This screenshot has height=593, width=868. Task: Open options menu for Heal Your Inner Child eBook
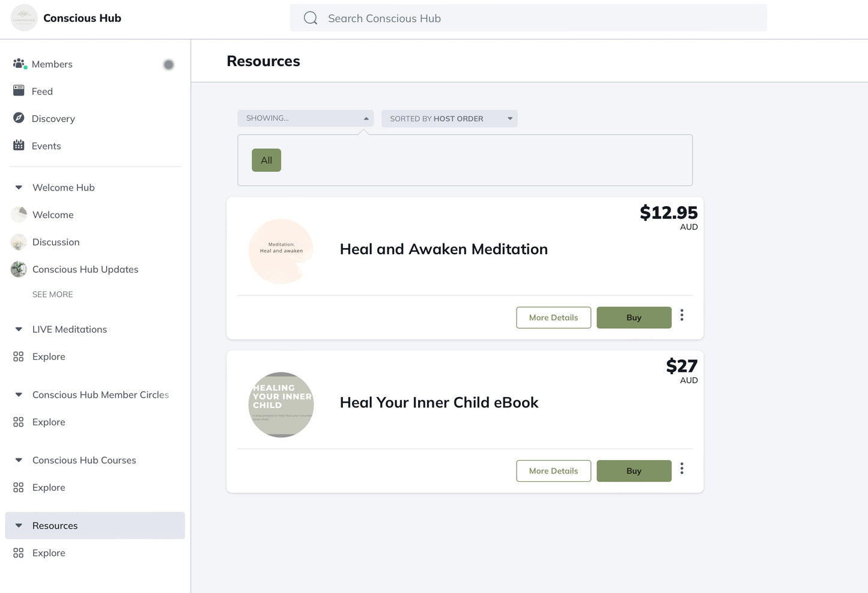[x=682, y=469]
